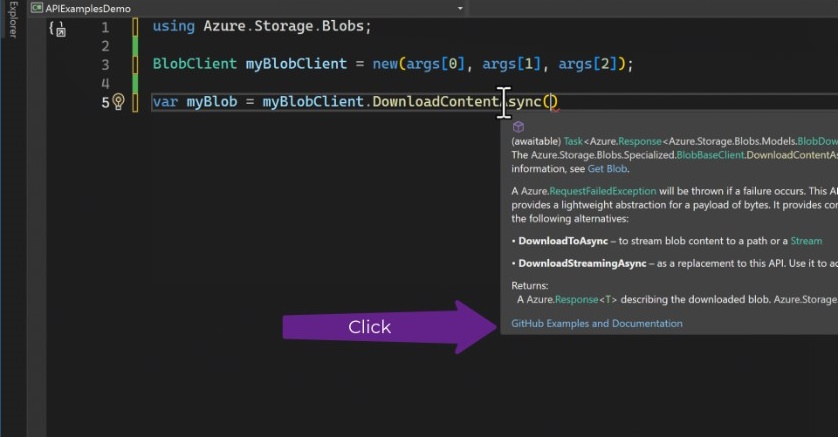Click 'DownloadStreamingAsync' bullet in tooltip
The width and height of the screenshot is (838, 437).
coord(582,263)
